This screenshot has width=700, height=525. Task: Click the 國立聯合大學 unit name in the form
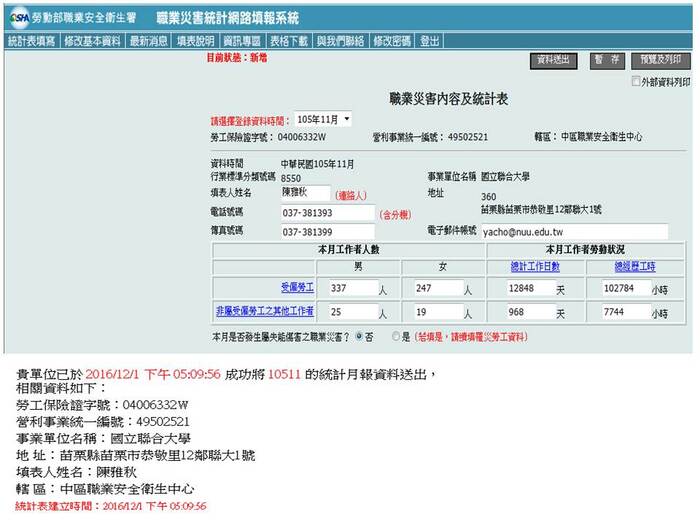point(505,177)
